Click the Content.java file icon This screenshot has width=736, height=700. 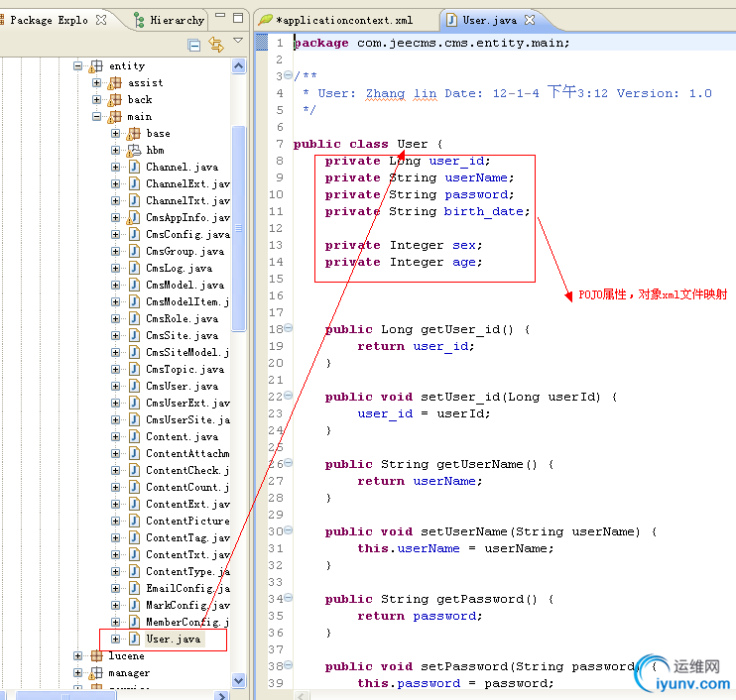point(134,437)
